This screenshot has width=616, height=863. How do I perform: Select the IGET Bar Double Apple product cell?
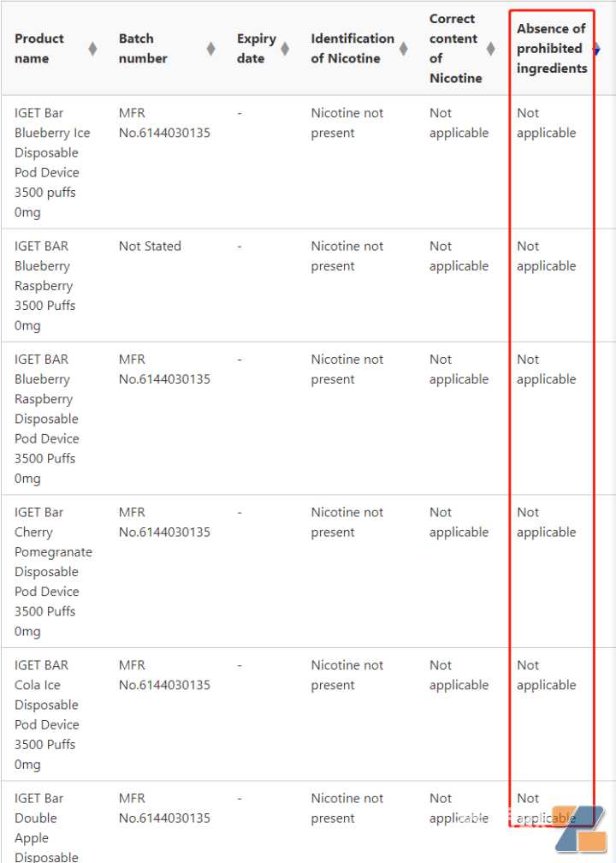coord(43,828)
